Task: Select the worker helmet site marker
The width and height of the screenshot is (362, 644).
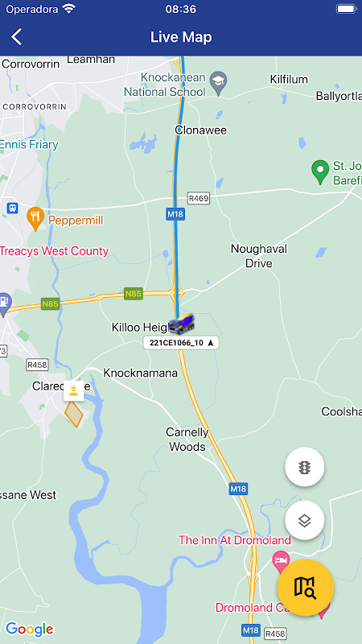Action: [74, 390]
